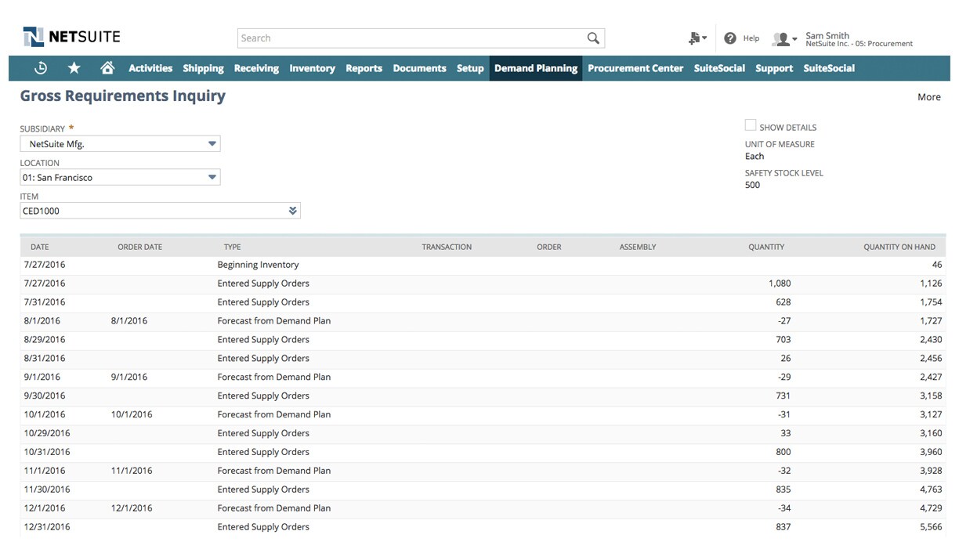Click the 10/29/2016 date cell
The width and height of the screenshot is (959, 560).
(47, 434)
